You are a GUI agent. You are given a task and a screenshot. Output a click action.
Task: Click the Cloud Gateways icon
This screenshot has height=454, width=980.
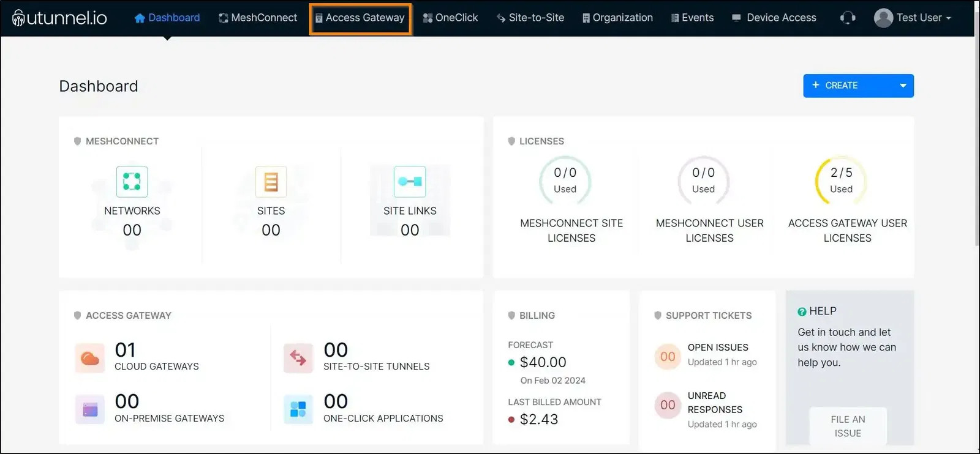90,358
